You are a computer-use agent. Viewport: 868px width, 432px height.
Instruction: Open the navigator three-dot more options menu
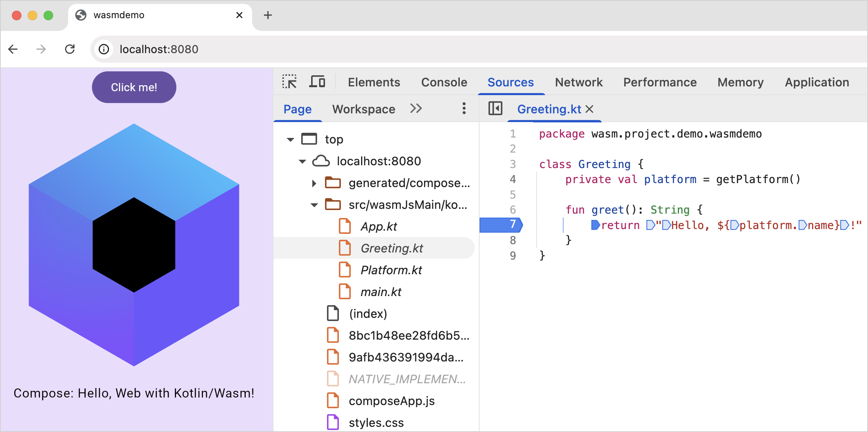point(464,108)
